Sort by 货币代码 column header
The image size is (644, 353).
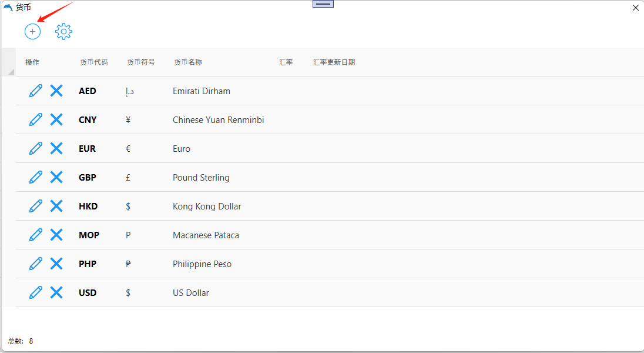tap(94, 62)
